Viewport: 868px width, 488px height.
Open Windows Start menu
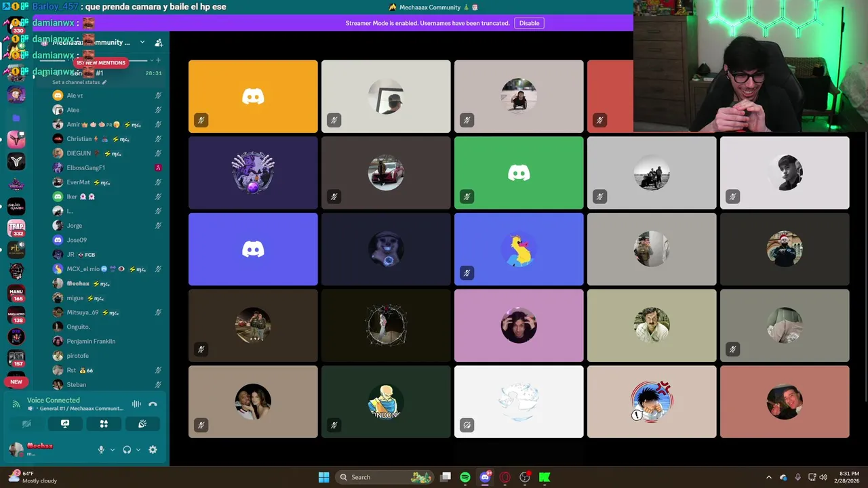[323, 477]
